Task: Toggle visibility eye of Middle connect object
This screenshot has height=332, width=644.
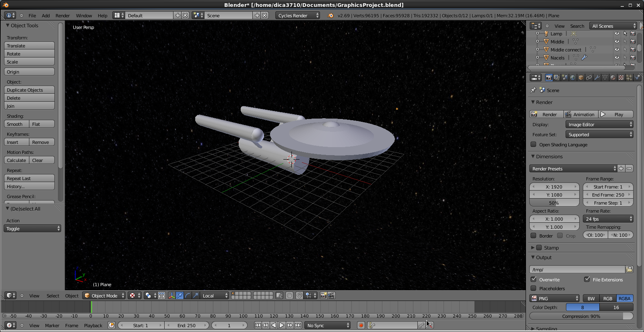Action: [617, 49]
